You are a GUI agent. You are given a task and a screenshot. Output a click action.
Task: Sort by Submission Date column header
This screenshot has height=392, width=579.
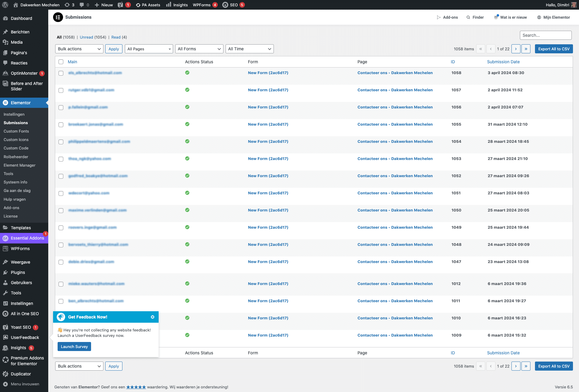click(x=503, y=62)
